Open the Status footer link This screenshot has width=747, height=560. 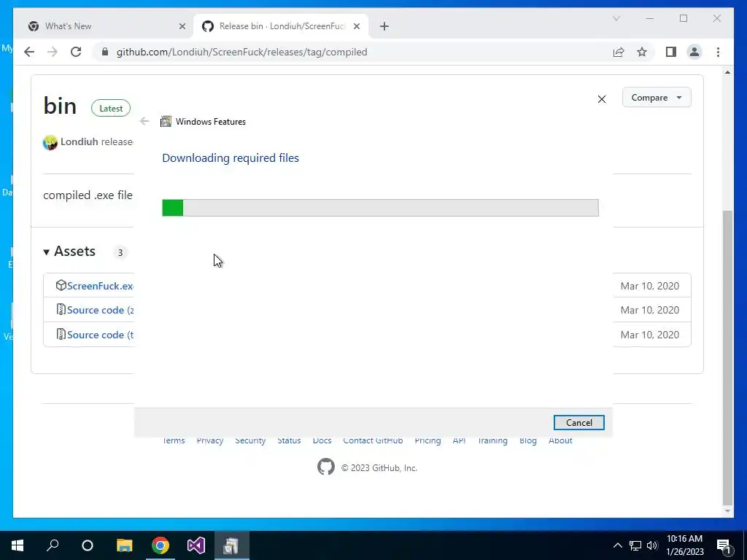click(x=289, y=441)
